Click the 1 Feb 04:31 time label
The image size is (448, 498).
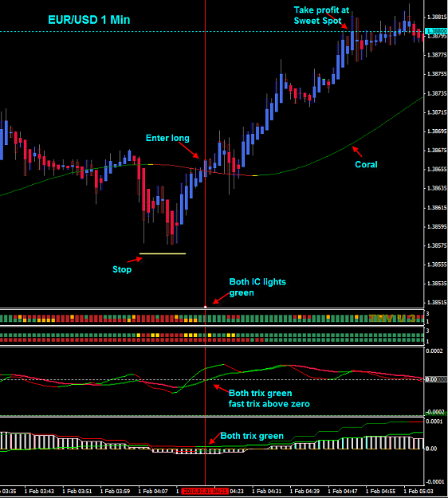pyautogui.click(x=266, y=492)
